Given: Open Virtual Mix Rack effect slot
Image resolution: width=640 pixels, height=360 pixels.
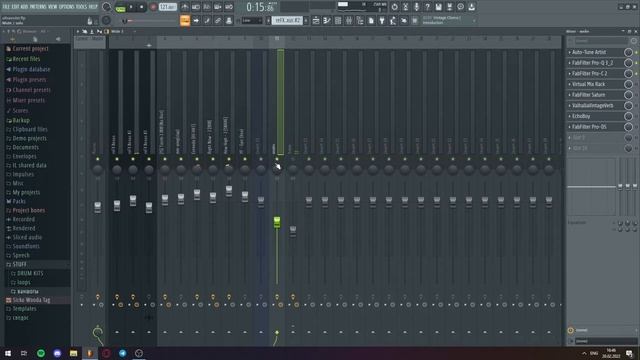Looking at the screenshot, I should (588, 84).
